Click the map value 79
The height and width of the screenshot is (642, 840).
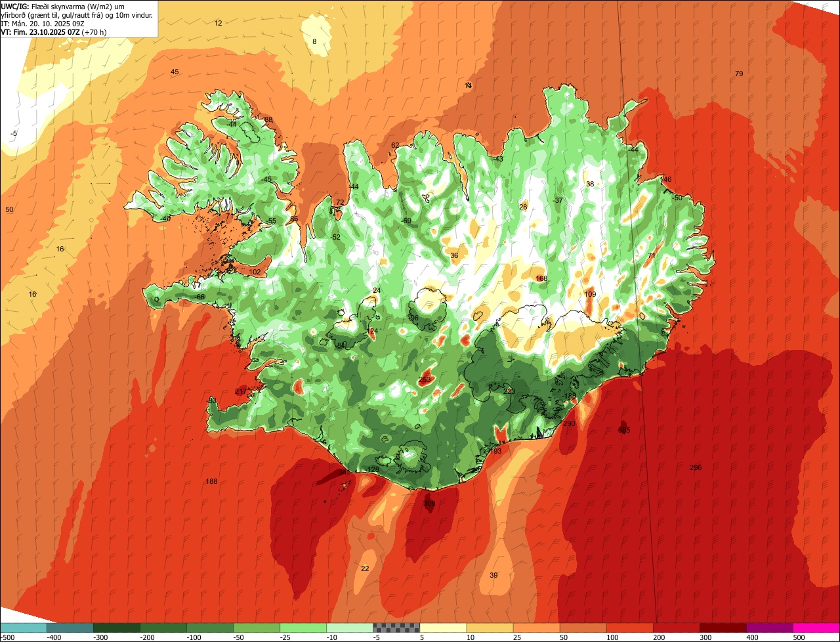click(x=739, y=74)
